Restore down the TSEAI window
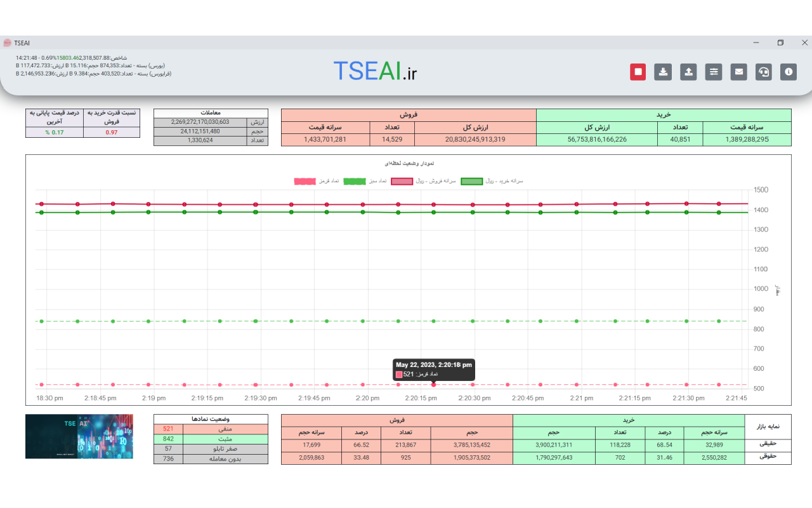The height and width of the screenshot is (508, 812). 780,43
